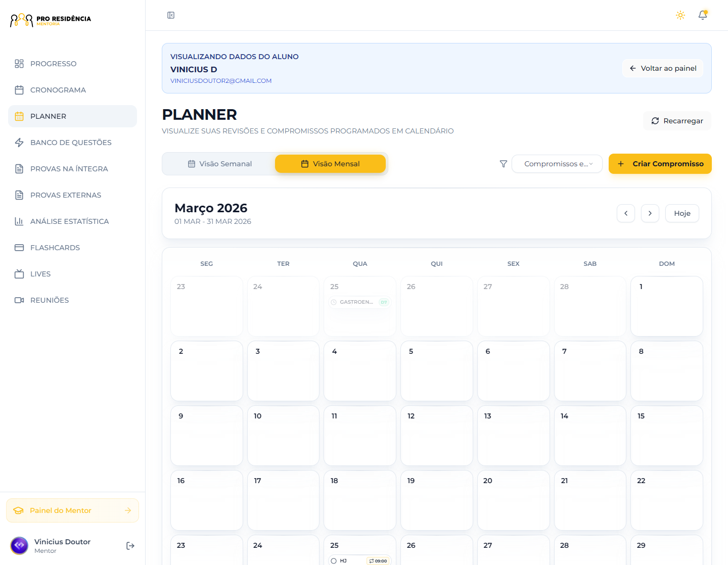Open BANCO DE QUESTÕES section
The image size is (728, 565).
click(x=72, y=143)
